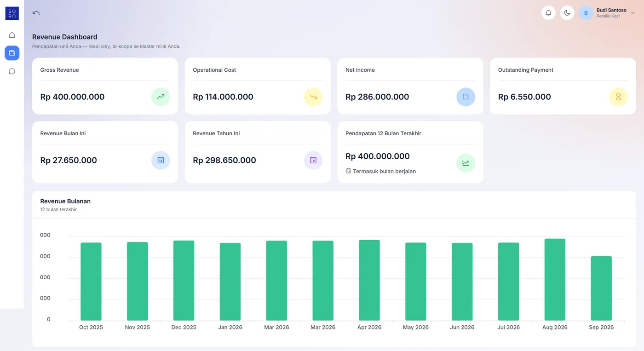
Task: Click the Rp 114.000.000 operational cost value
Action: [x=223, y=97]
